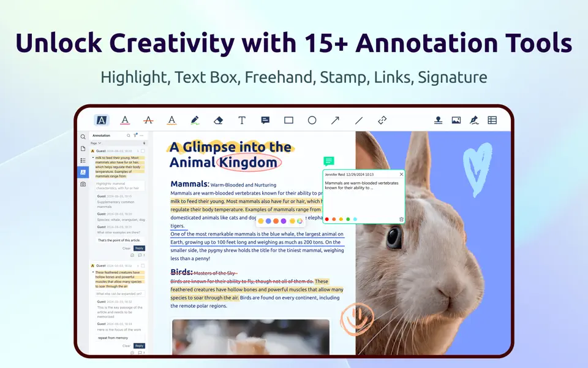Select the Circle shape tool
Viewport: 588px width, 368px height.
[312, 120]
